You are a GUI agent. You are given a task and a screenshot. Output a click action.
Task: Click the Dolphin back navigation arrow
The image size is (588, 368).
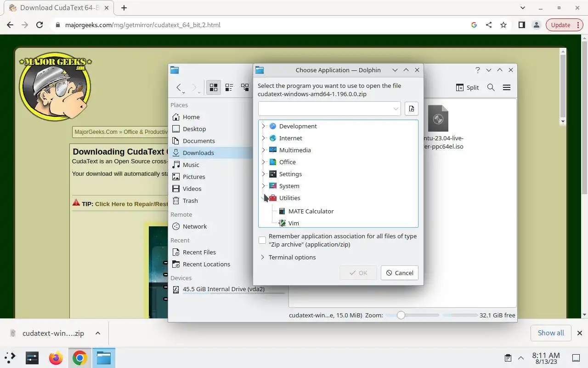point(179,87)
